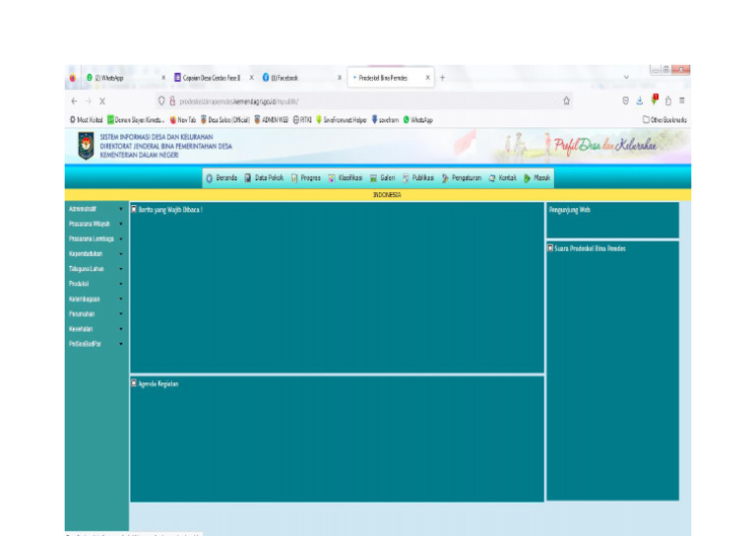Open the list all tabs chevron

point(626,77)
